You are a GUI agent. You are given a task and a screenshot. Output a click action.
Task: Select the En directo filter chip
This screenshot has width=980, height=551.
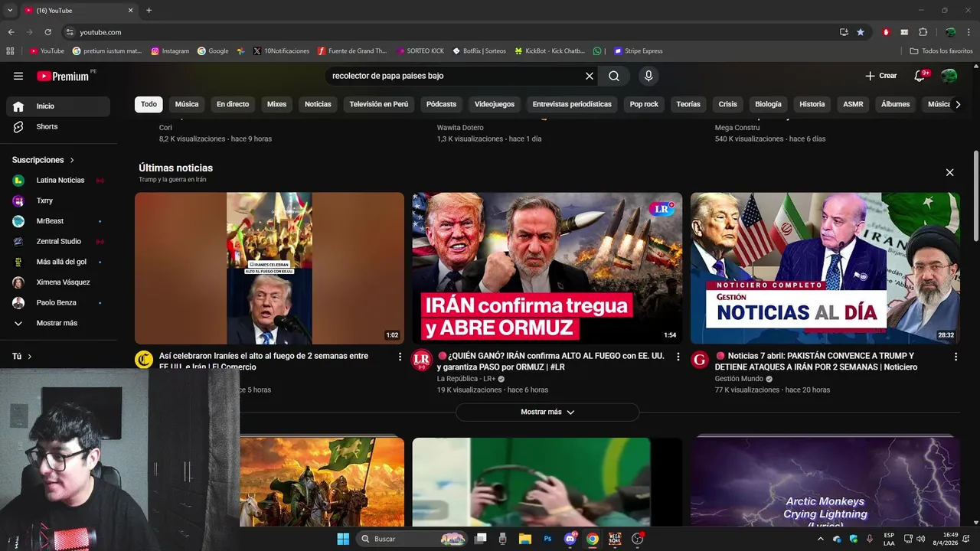tap(233, 104)
